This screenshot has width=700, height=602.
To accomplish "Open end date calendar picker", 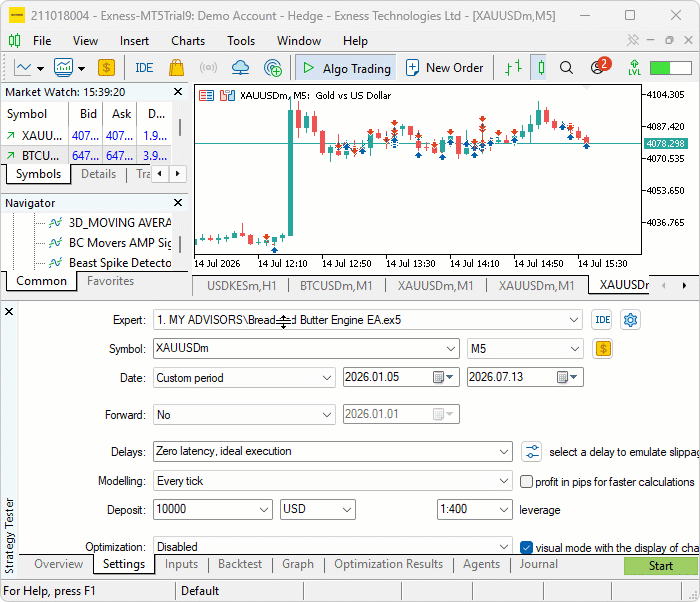I will click(x=567, y=377).
